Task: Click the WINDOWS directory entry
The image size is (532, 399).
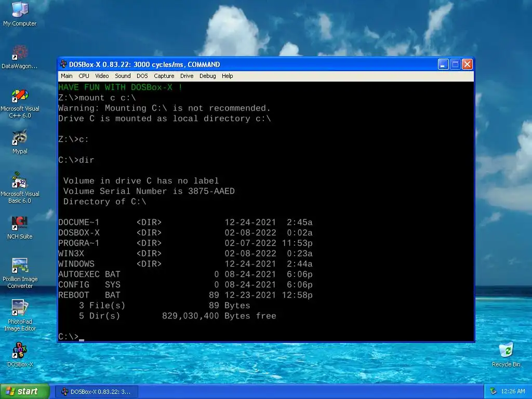Action: click(x=185, y=264)
